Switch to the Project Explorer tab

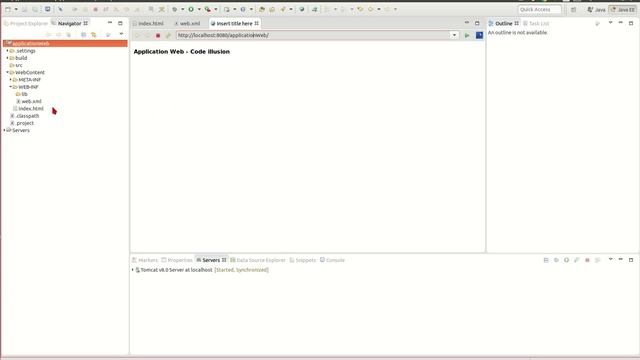(x=26, y=23)
